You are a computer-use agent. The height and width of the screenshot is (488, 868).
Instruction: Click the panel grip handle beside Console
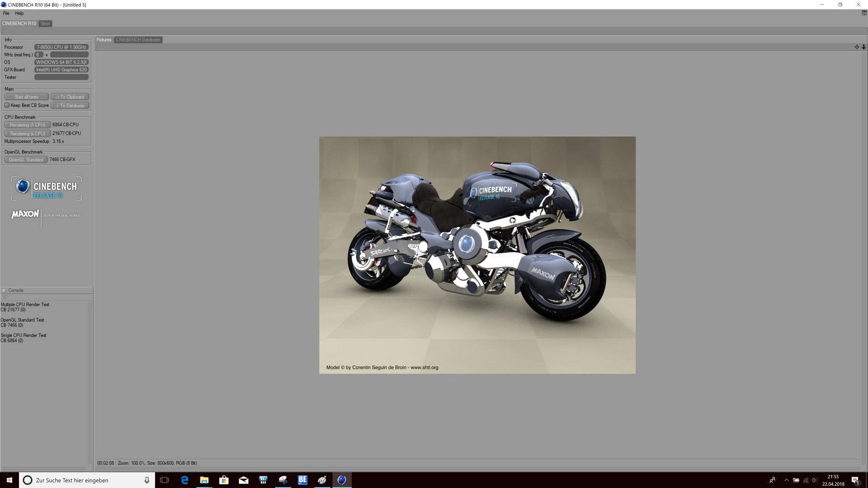pyautogui.click(x=5, y=297)
